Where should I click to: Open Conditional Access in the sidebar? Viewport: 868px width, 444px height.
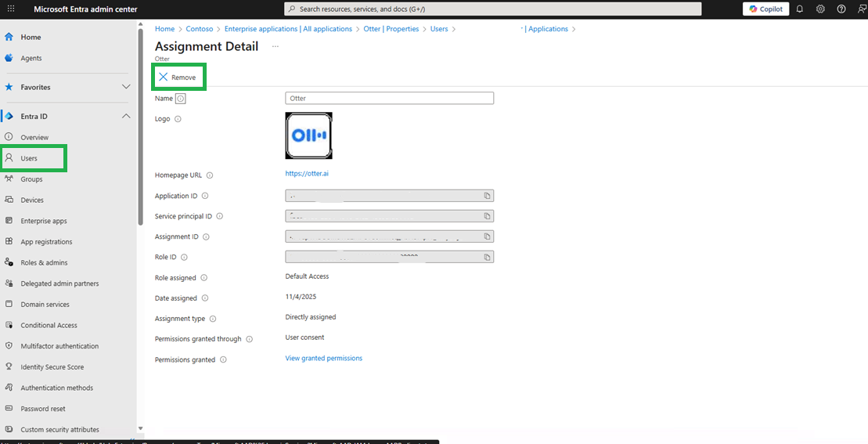[49, 325]
